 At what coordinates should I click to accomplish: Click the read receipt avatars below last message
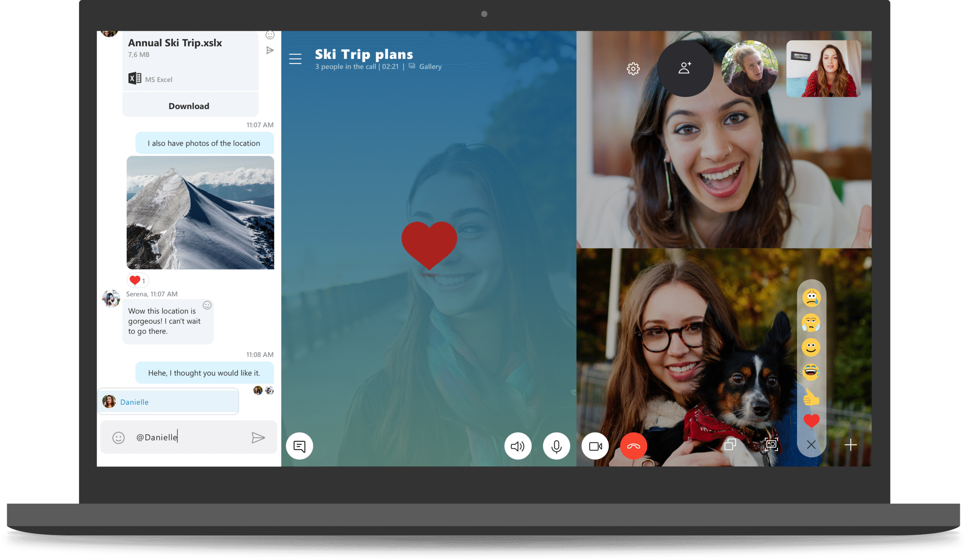tap(264, 390)
